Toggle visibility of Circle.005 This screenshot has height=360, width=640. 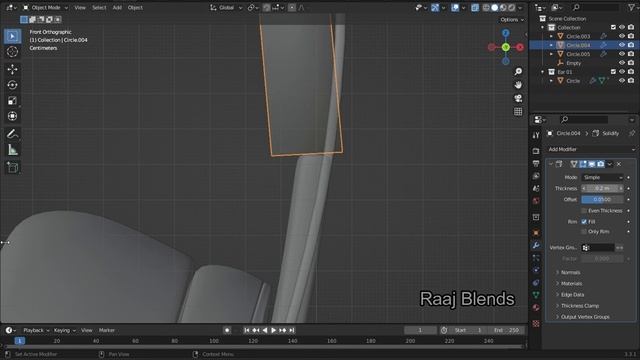pos(622,54)
